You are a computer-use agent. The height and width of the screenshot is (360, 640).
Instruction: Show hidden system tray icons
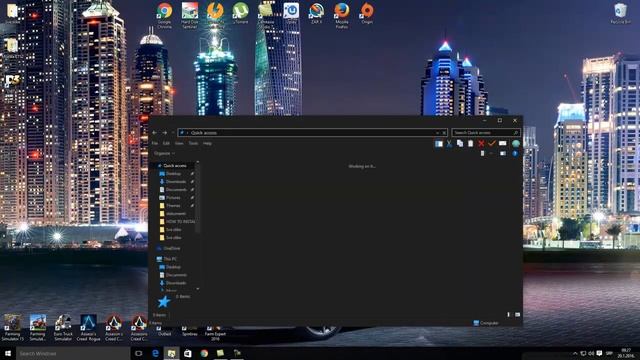tap(575, 353)
